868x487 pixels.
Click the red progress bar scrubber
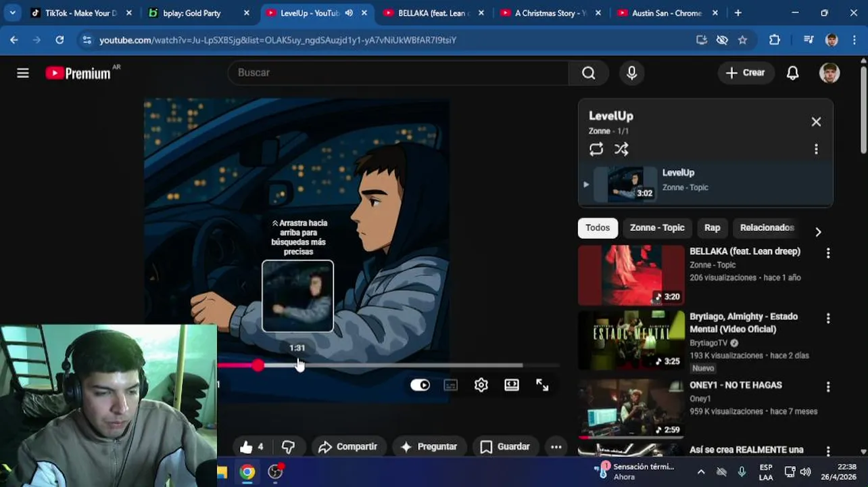[258, 365]
